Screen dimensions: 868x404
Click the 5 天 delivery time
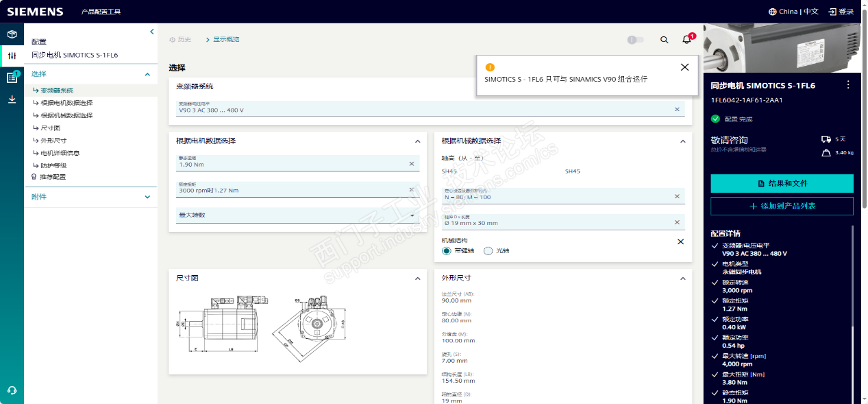point(841,139)
